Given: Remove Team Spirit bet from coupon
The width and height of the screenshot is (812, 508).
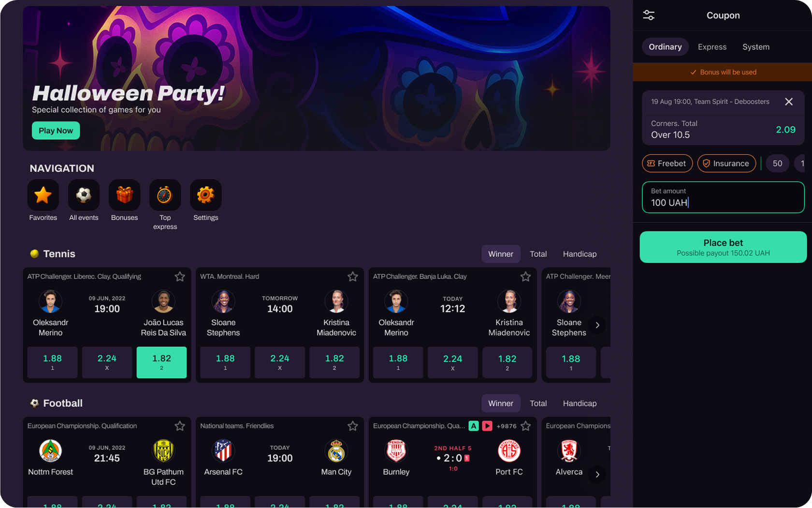Looking at the screenshot, I should 789,102.
